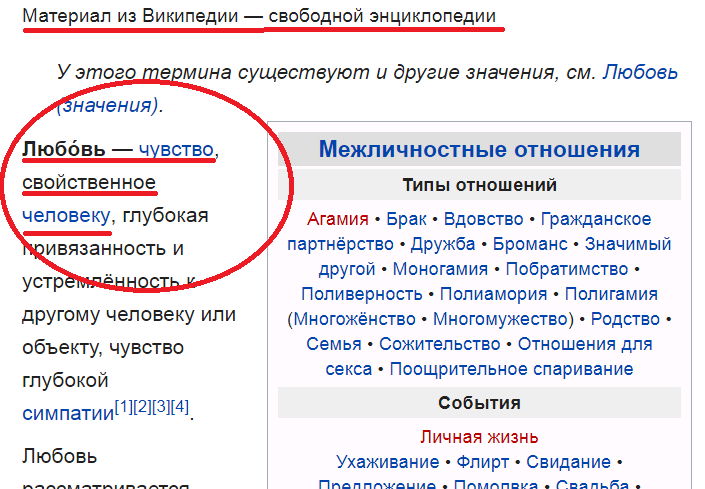Open the Семья link
This screenshot has width=705, height=489.
point(334,344)
